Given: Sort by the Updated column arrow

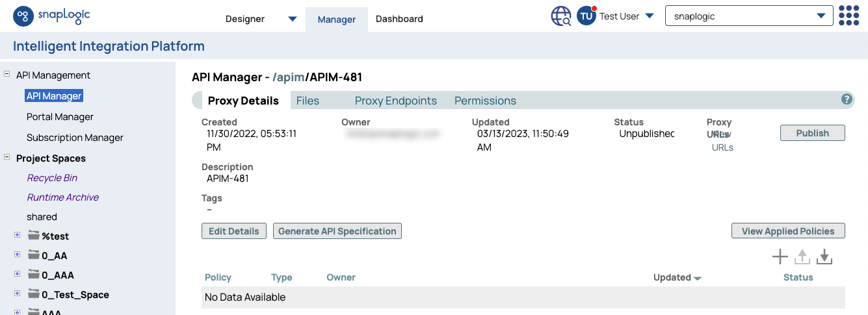Looking at the screenshot, I should pos(698,278).
